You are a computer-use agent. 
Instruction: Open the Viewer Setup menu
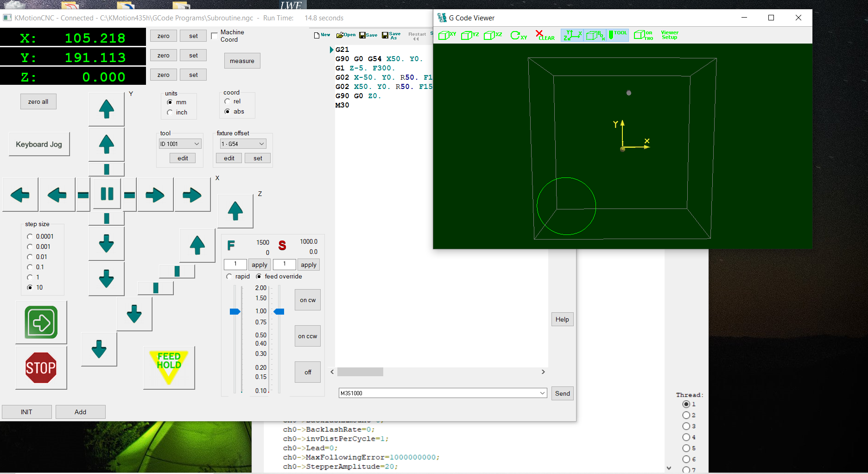coord(669,35)
